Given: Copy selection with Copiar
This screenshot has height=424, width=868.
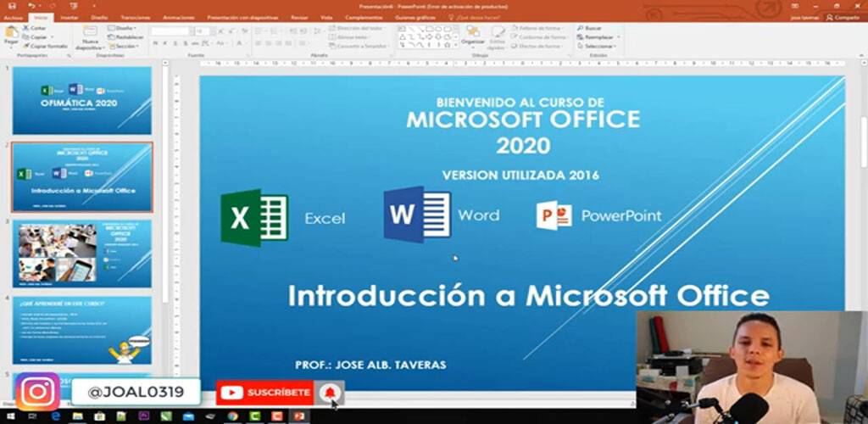Looking at the screenshot, I should 34,37.
